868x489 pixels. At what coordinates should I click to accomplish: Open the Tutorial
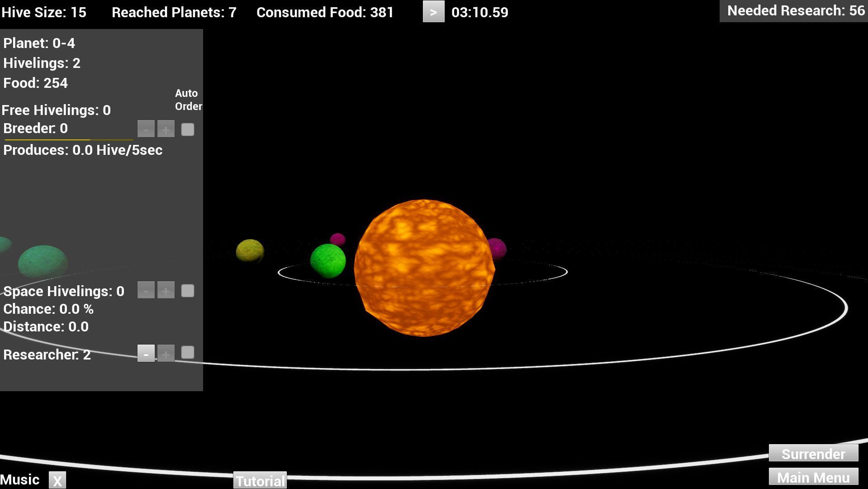[x=260, y=480]
